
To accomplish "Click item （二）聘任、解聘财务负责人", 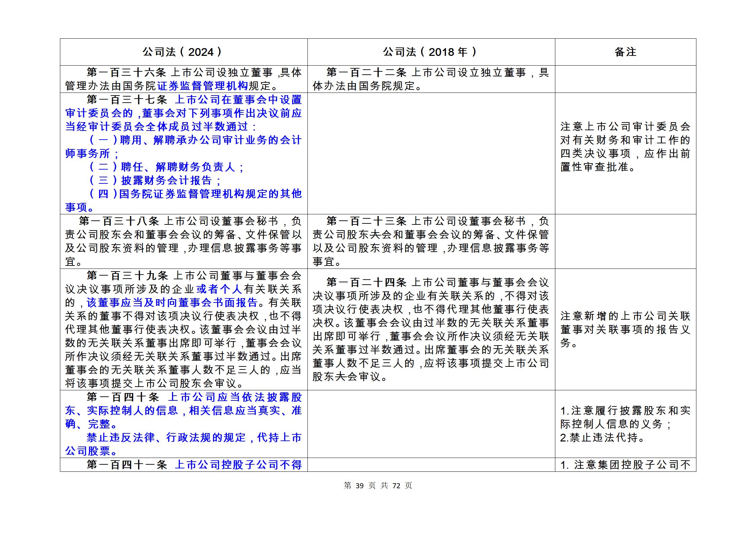I will (167, 167).
